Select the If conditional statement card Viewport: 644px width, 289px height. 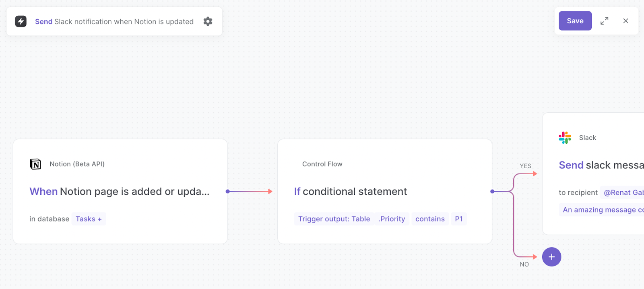coord(350,191)
